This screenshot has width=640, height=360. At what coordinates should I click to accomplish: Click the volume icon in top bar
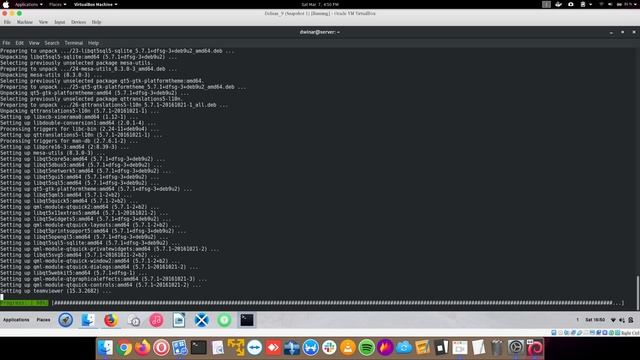(610, 4)
